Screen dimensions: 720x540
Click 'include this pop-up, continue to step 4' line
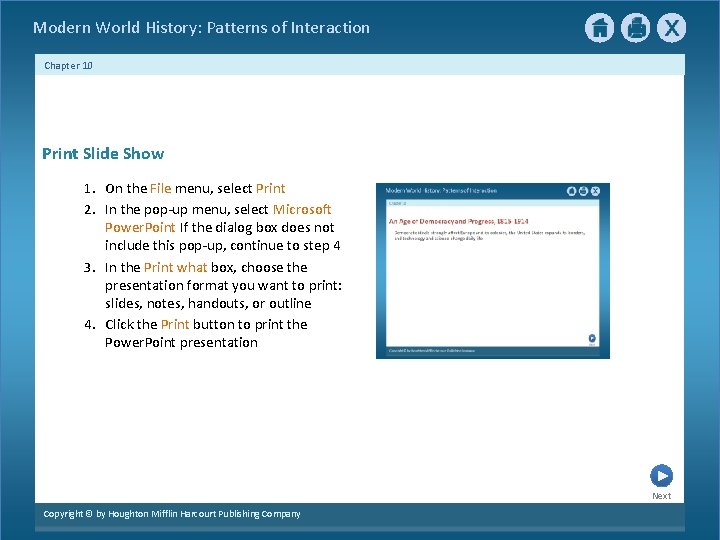[222, 246]
